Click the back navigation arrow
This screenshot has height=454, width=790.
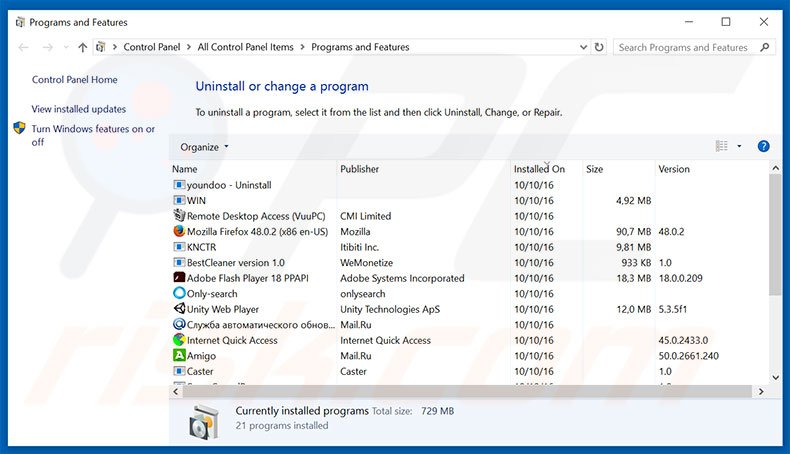(24, 47)
